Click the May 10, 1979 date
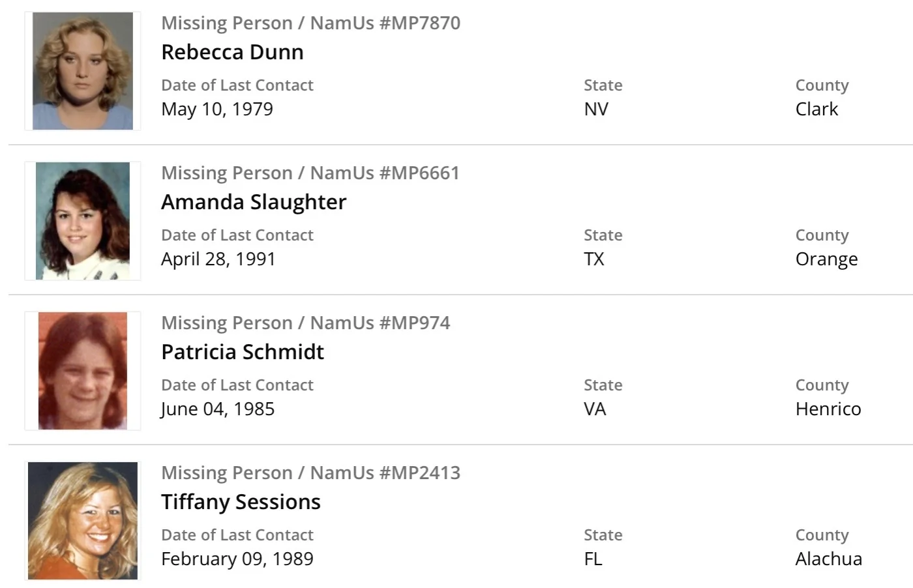The image size is (913, 588). [x=217, y=109]
